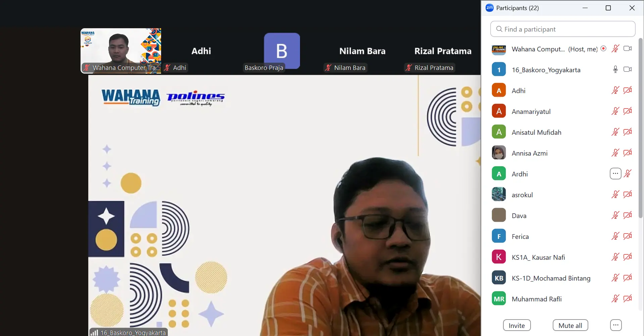Click Muhammad Rafli's muted microphone icon
644x336 pixels.
tap(615, 299)
